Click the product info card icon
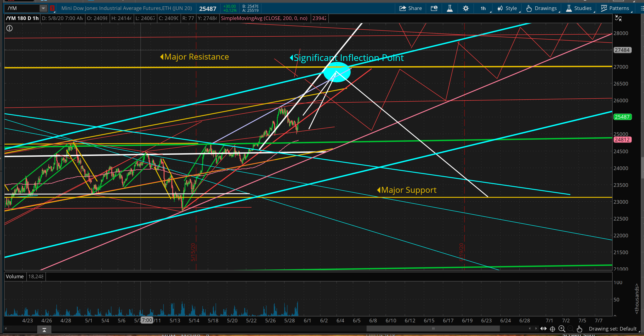 click(x=434, y=8)
